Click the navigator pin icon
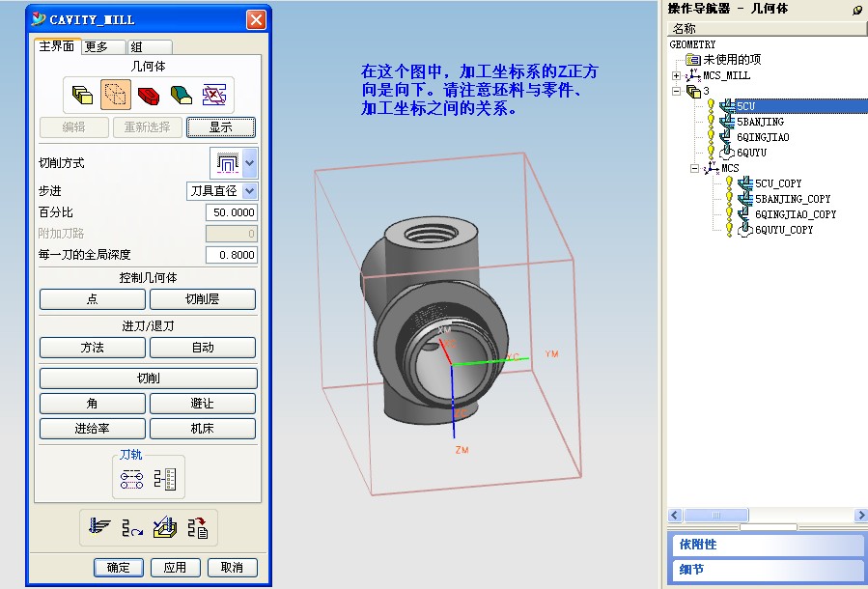The image size is (868, 589). point(857,10)
